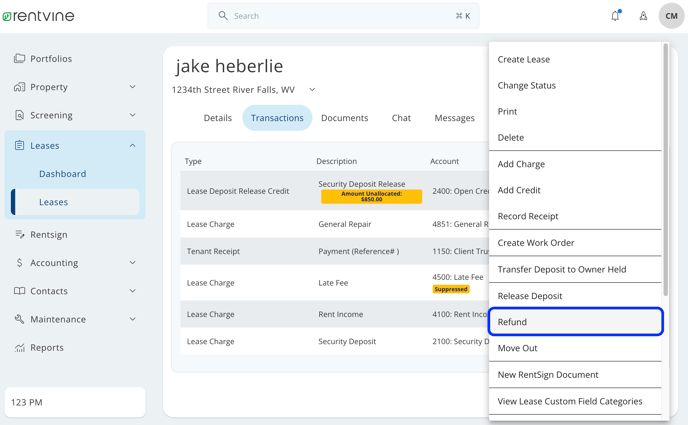Select Delete in actions menu
Screen dimensions: 688x425
pyautogui.click(x=575, y=137)
